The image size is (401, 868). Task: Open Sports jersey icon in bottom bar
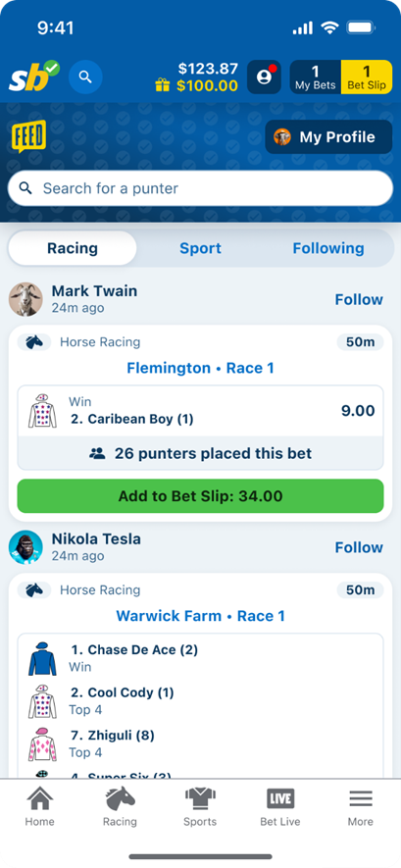click(x=200, y=807)
